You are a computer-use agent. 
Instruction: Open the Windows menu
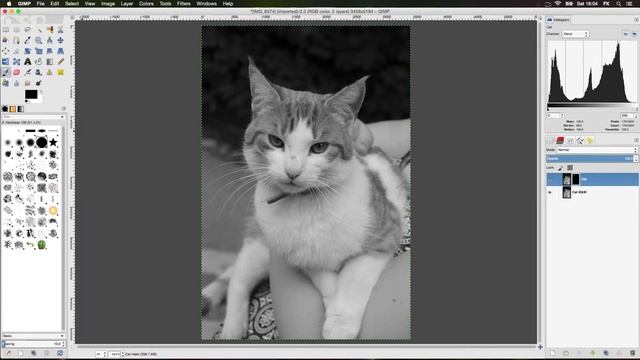pos(207,4)
